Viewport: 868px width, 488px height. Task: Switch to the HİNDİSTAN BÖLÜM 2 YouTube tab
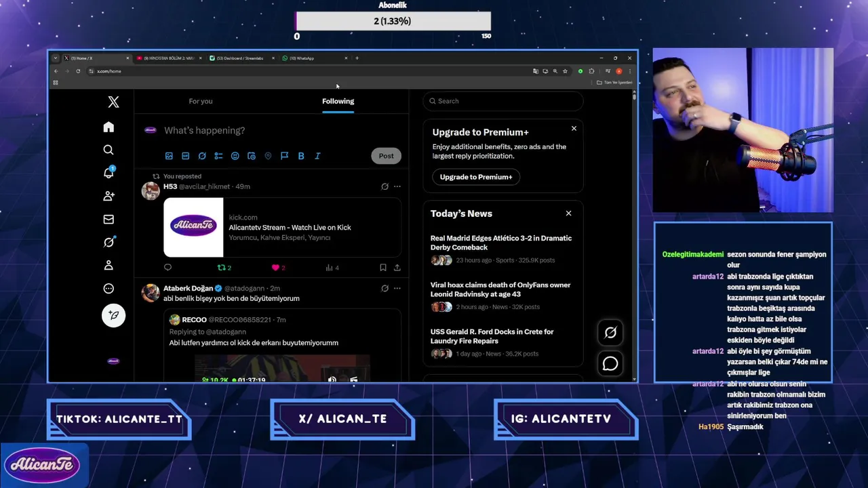click(x=168, y=58)
